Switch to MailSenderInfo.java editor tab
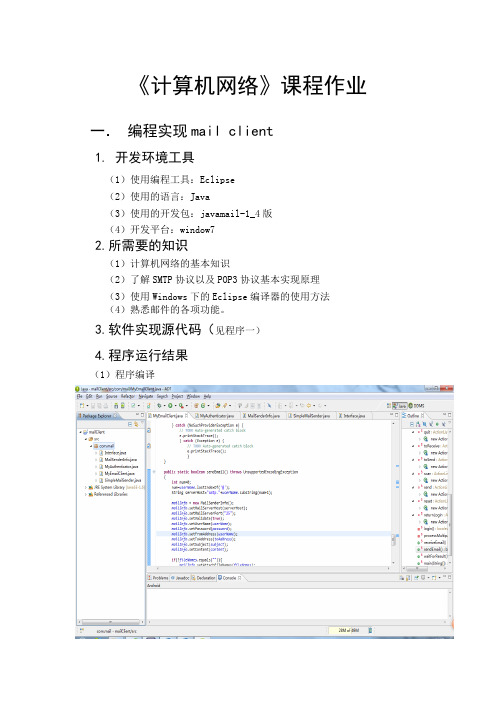Image resolution: width=496 pixels, height=702 pixels. pos(261,416)
